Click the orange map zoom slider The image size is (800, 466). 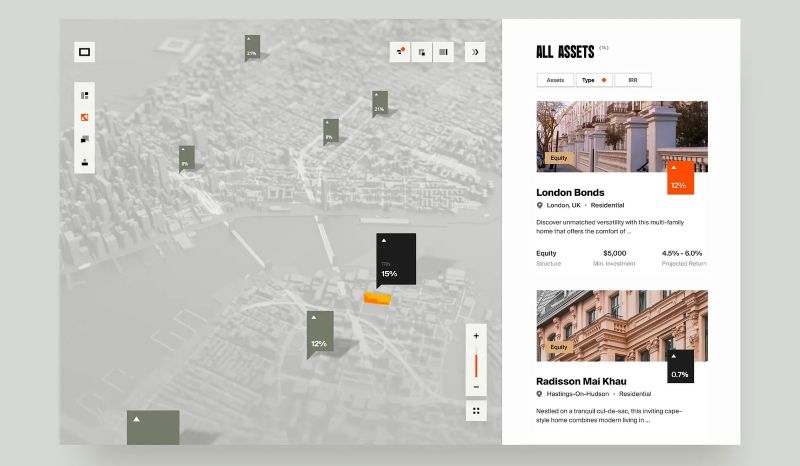pyautogui.click(x=476, y=363)
